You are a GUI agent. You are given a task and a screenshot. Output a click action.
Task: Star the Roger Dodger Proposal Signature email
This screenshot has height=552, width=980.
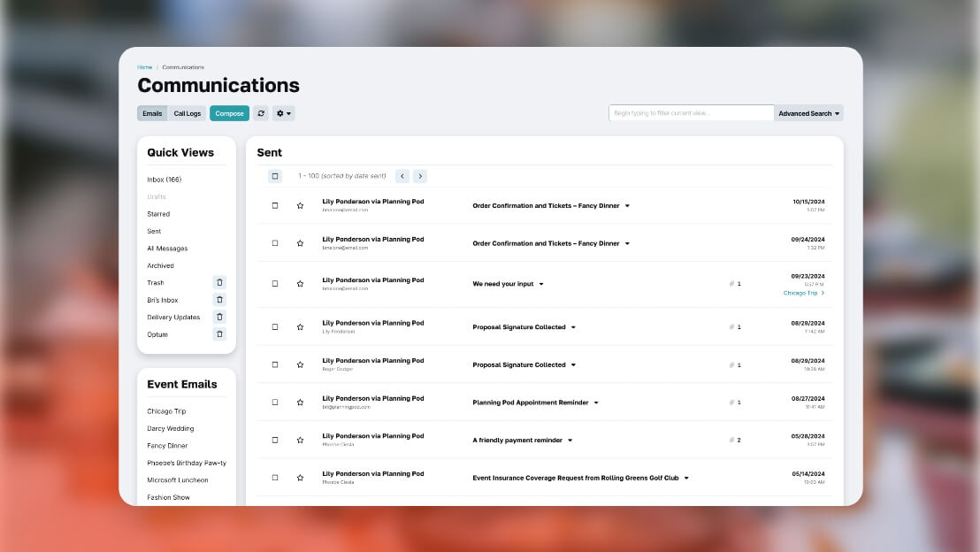click(x=300, y=364)
